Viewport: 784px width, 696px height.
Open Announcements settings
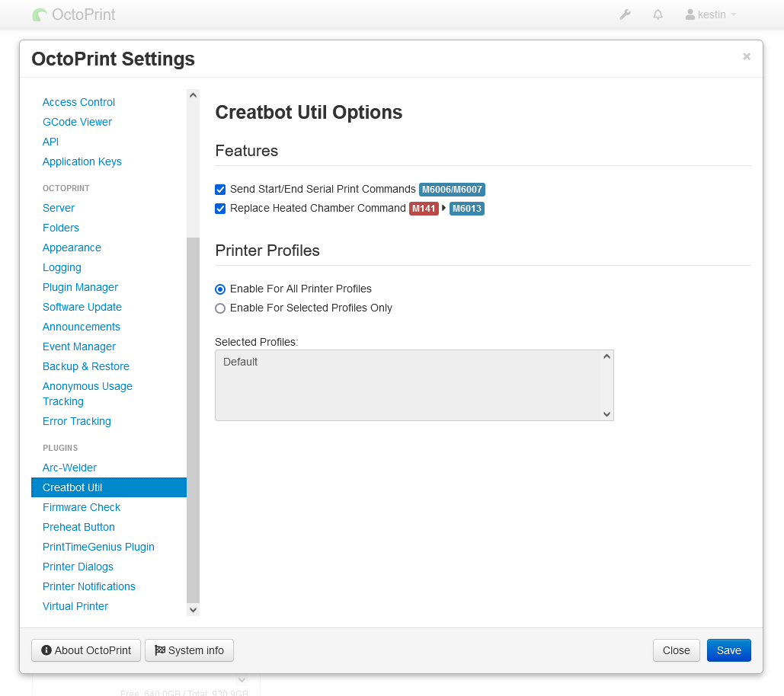tap(81, 327)
